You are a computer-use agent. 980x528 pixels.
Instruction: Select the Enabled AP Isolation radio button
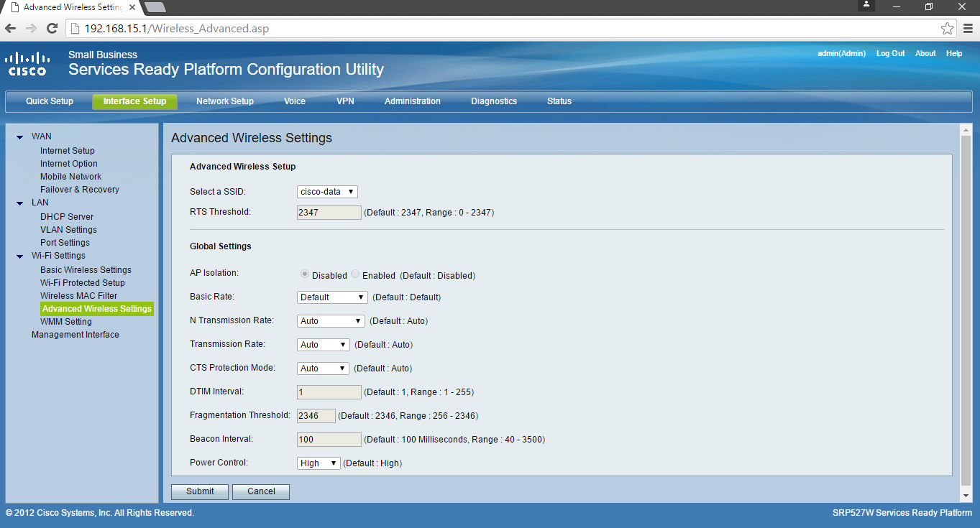tap(355, 274)
